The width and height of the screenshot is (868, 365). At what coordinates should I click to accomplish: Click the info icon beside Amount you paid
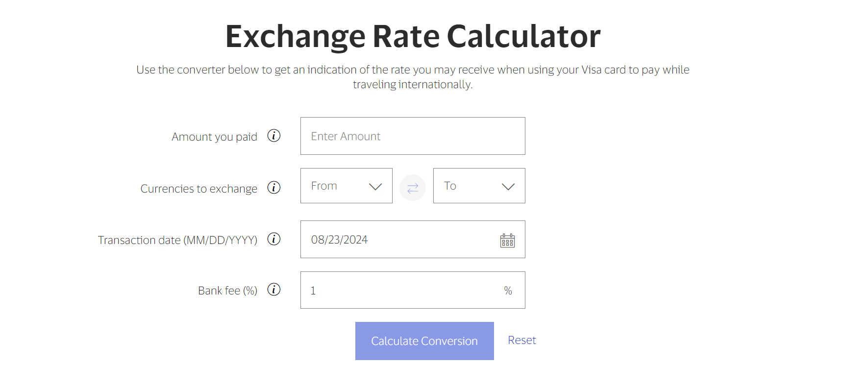point(274,136)
